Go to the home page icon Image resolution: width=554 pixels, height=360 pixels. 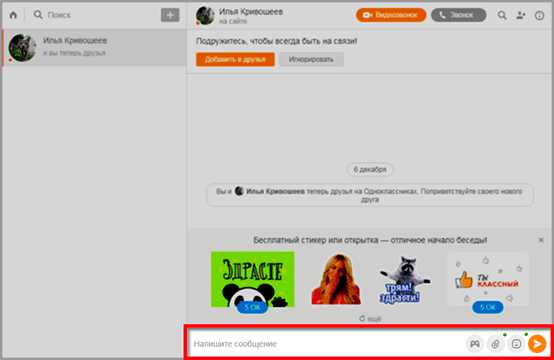pyautogui.click(x=13, y=15)
